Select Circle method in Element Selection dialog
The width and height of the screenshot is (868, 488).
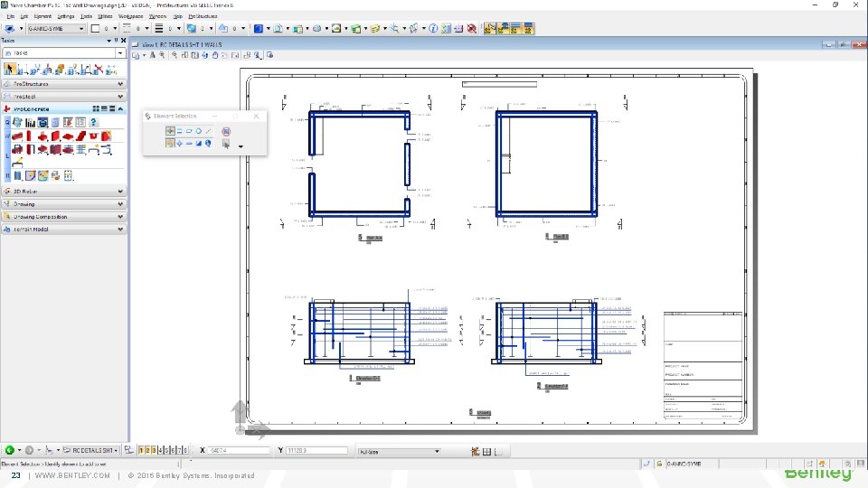[199, 131]
